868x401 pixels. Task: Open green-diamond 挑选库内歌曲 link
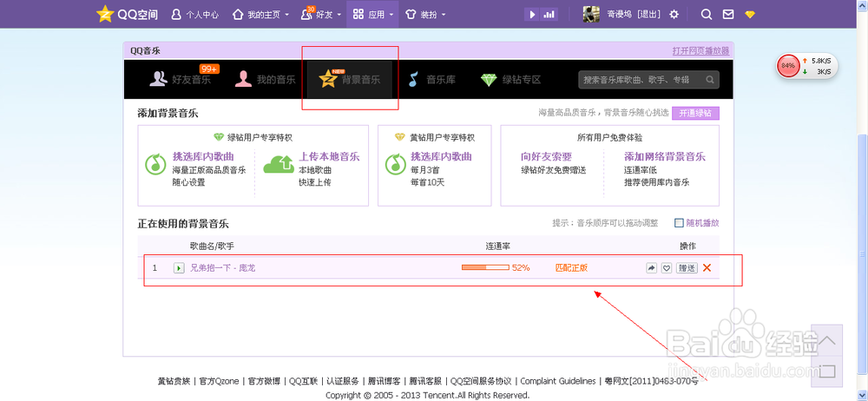coord(203,157)
